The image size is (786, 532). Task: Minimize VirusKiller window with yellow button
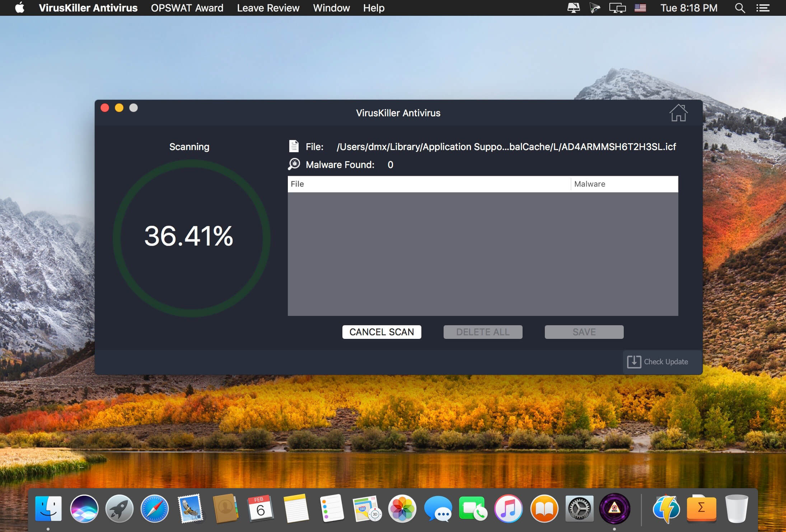point(119,108)
